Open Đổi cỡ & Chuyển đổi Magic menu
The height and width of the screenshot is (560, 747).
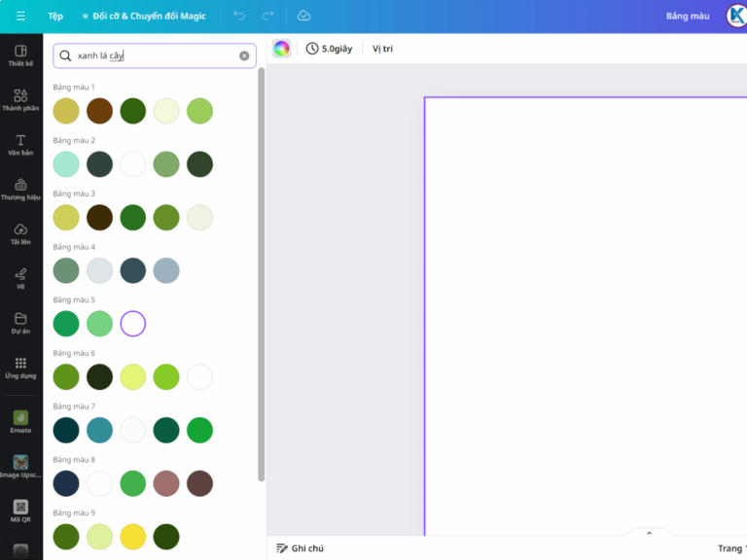(x=143, y=17)
